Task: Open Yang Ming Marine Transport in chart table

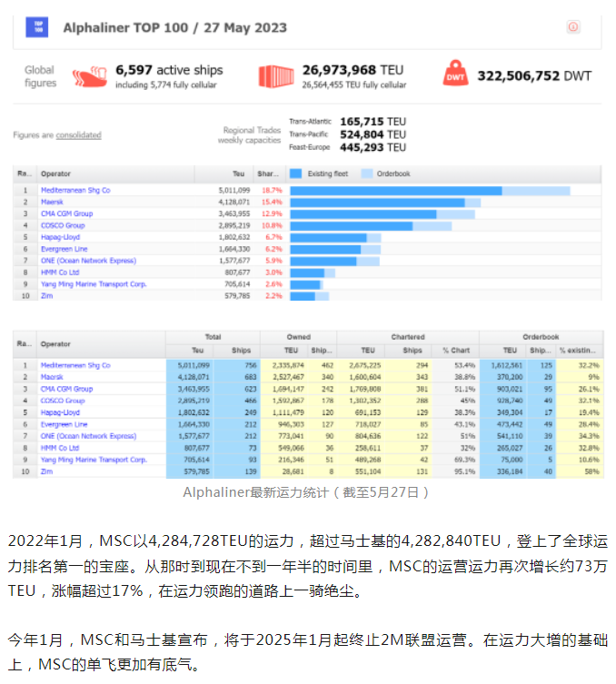Action: tap(94, 284)
